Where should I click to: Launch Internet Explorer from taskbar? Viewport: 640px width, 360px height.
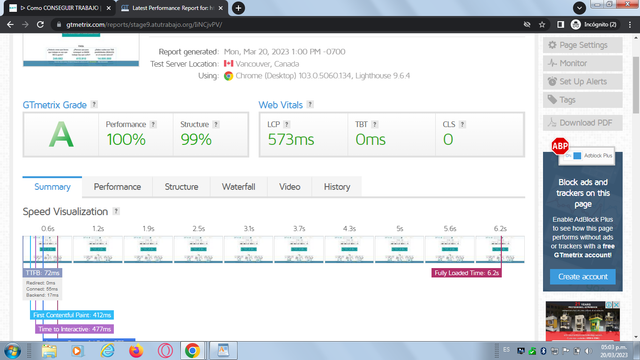tap(107, 351)
